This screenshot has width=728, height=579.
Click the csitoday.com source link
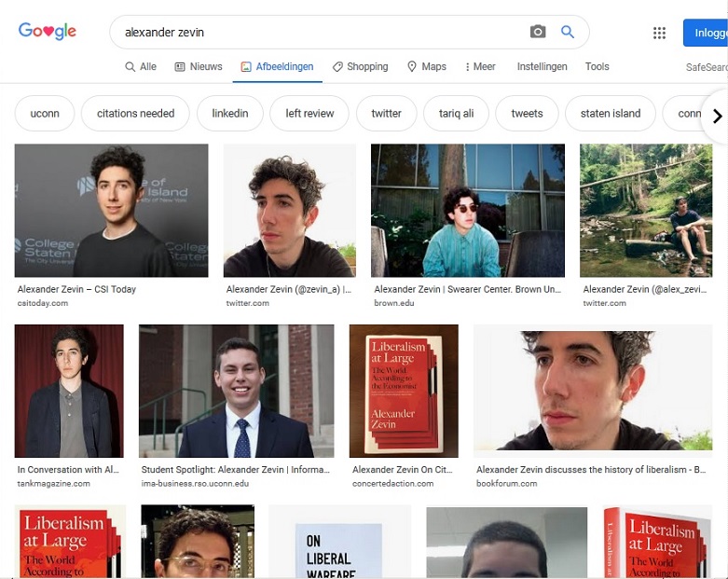point(43,303)
